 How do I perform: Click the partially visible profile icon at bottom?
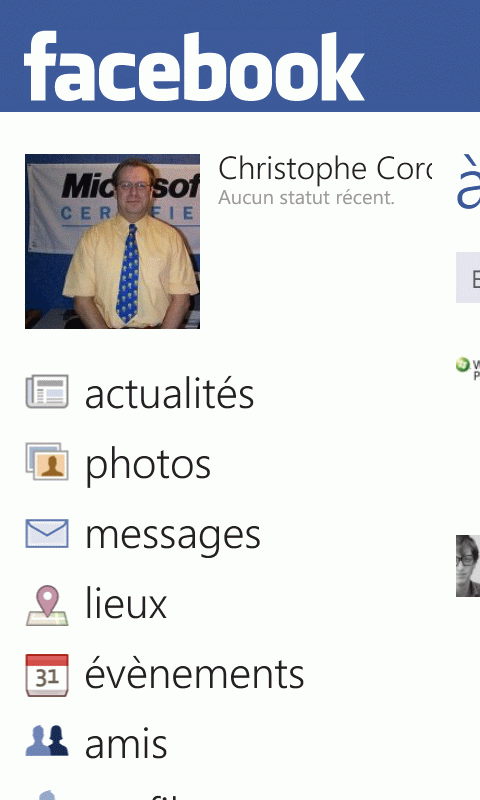(x=47, y=795)
